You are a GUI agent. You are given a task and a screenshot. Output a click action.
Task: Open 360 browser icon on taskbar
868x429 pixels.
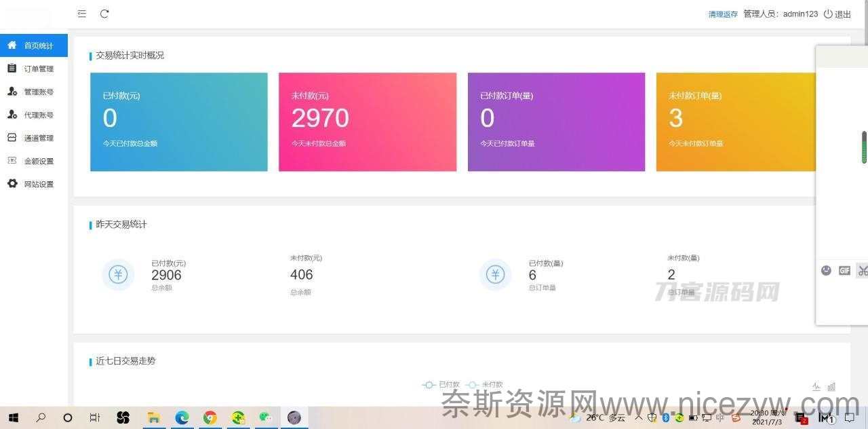point(238,417)
